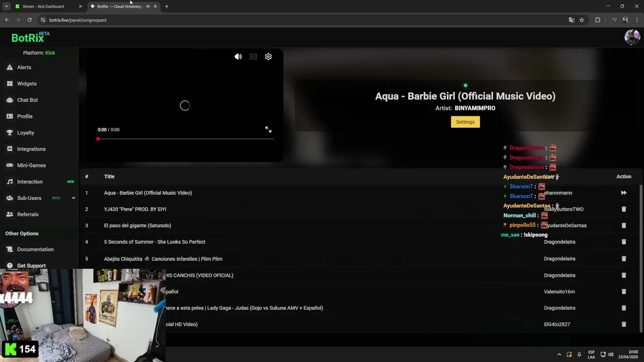Open the Chrome three-dot menu

(637, 20)
